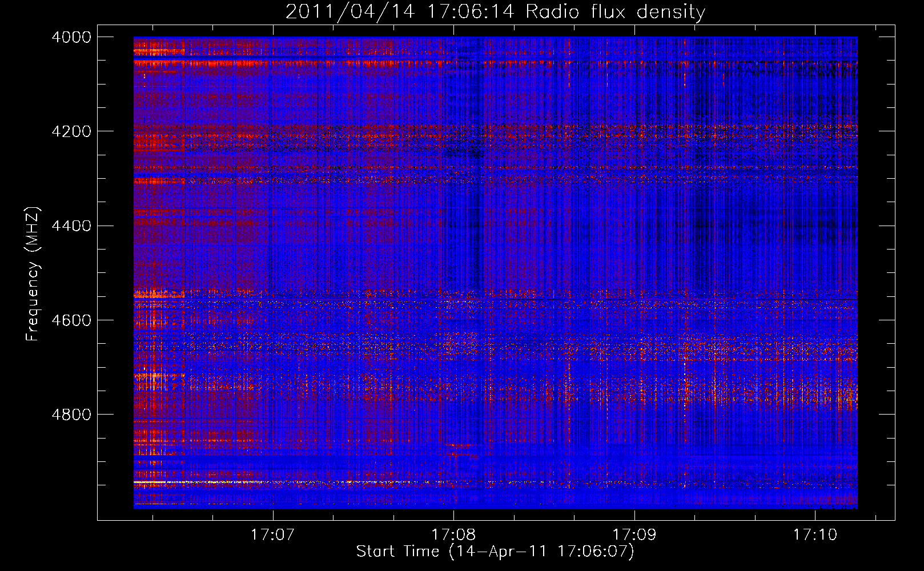Click the plot title "2011/04/14 17:06:14 Radio flux density"

click(x=495, y=12)
